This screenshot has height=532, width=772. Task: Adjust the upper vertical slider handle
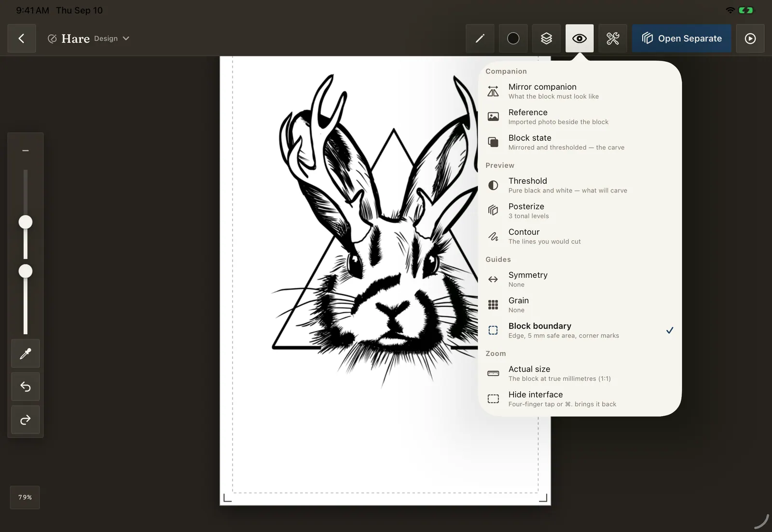point(26,222)
